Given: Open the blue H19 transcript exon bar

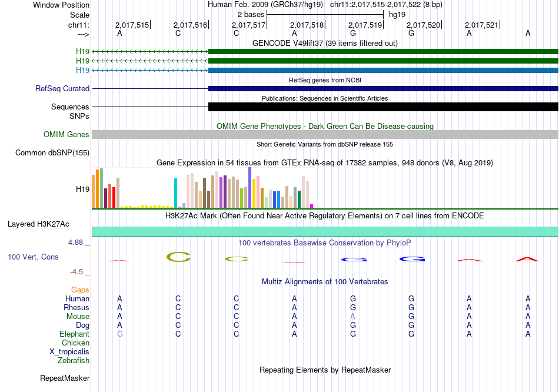Looking at the screenshot, I should coord(383,70).
